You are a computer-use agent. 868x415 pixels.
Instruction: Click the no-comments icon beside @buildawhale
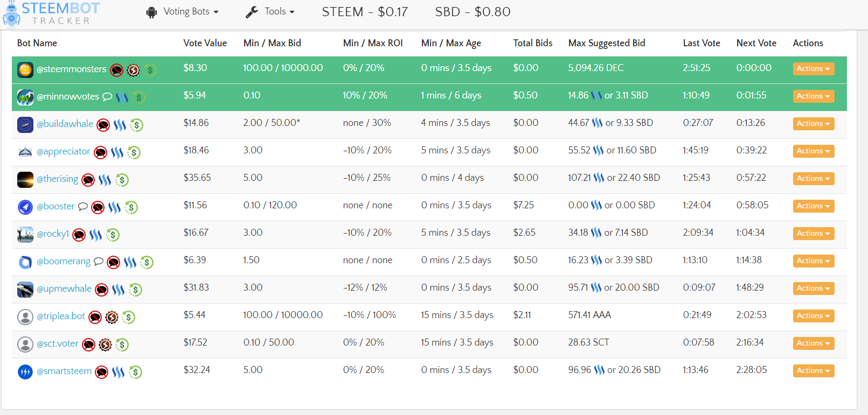[x=103, y=125]
